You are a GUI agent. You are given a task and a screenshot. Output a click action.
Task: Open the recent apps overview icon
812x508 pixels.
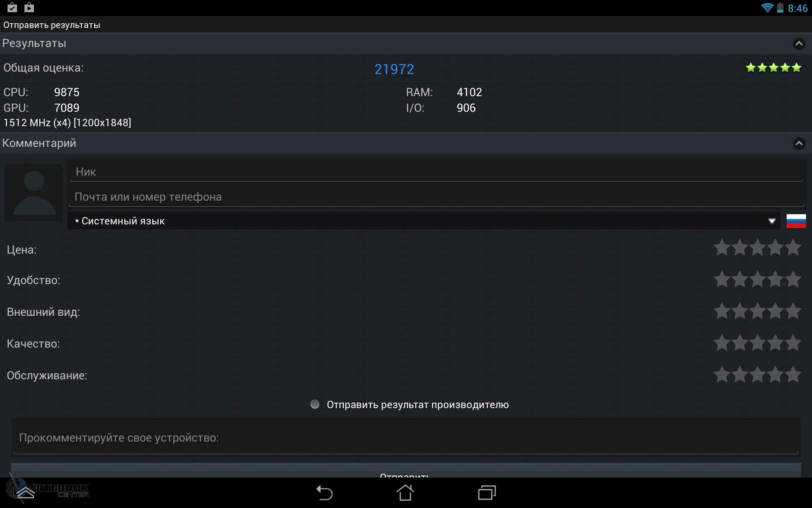click(487, 493)
